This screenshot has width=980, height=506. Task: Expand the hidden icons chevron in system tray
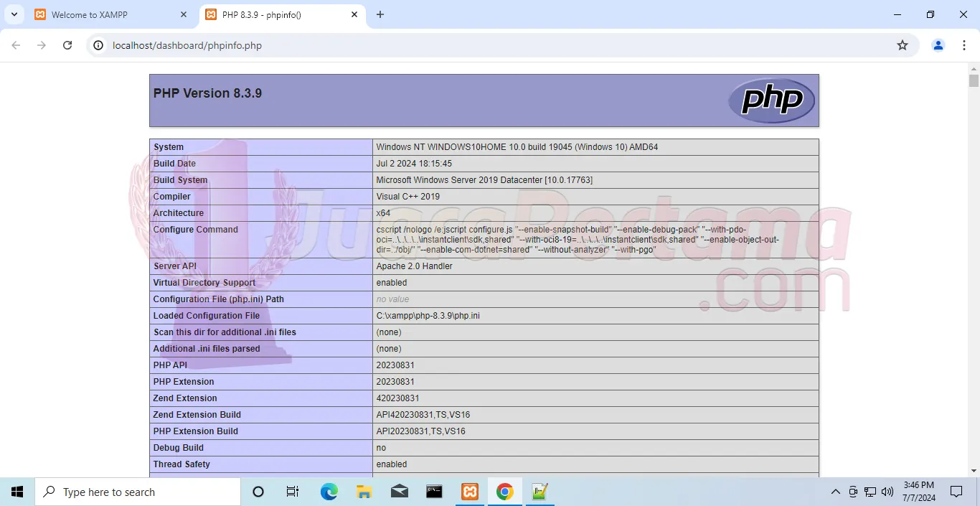(835, 492)
